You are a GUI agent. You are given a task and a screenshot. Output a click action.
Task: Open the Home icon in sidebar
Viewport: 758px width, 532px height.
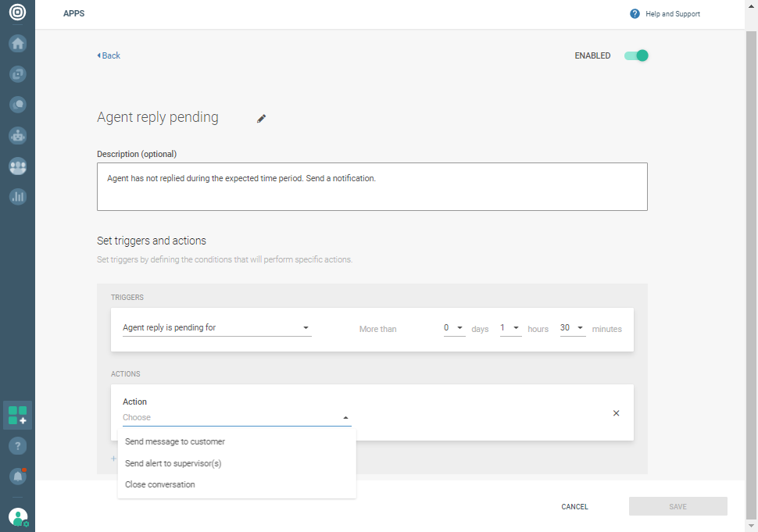tap(17, 44)
